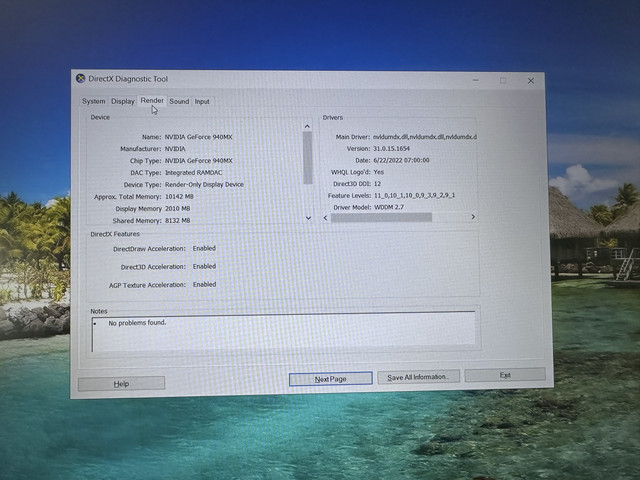The height and width of the screenshot is (480, 640).
Task: Click the disabled maximize window button
Action: tap(503, 80)
